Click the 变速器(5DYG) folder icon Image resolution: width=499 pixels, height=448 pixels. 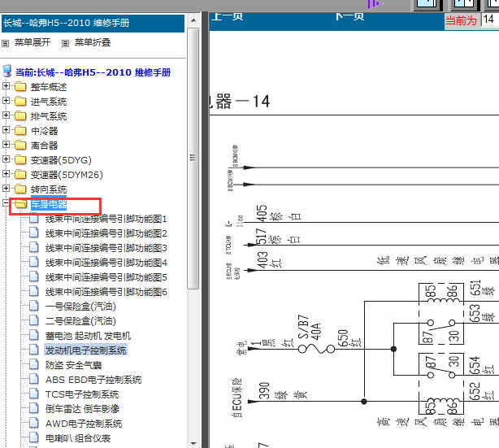click(x=20, y=159)
